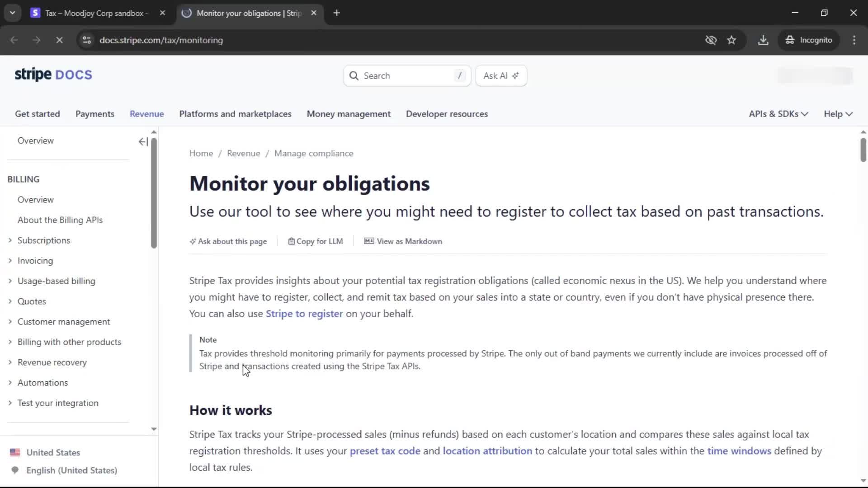Follow the Stripe to register link

(304, 314)
